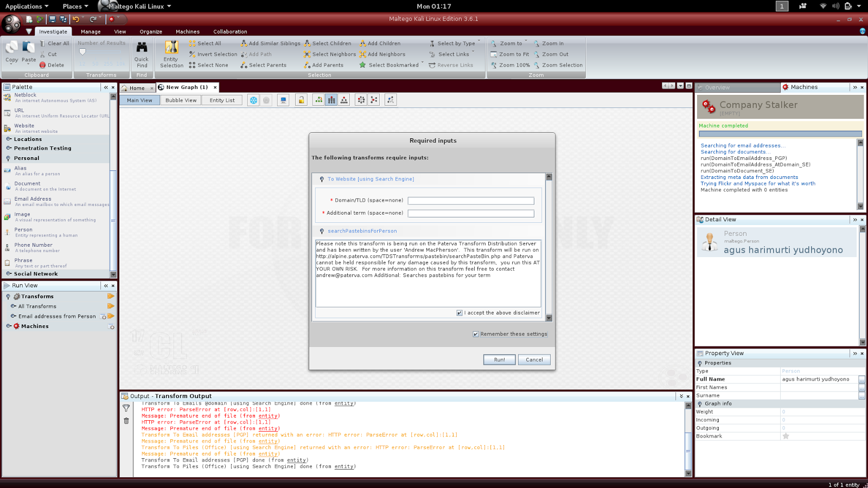Click the padlock icon in graph toolbar
The image size is (868, 488).
pos(301,100)
